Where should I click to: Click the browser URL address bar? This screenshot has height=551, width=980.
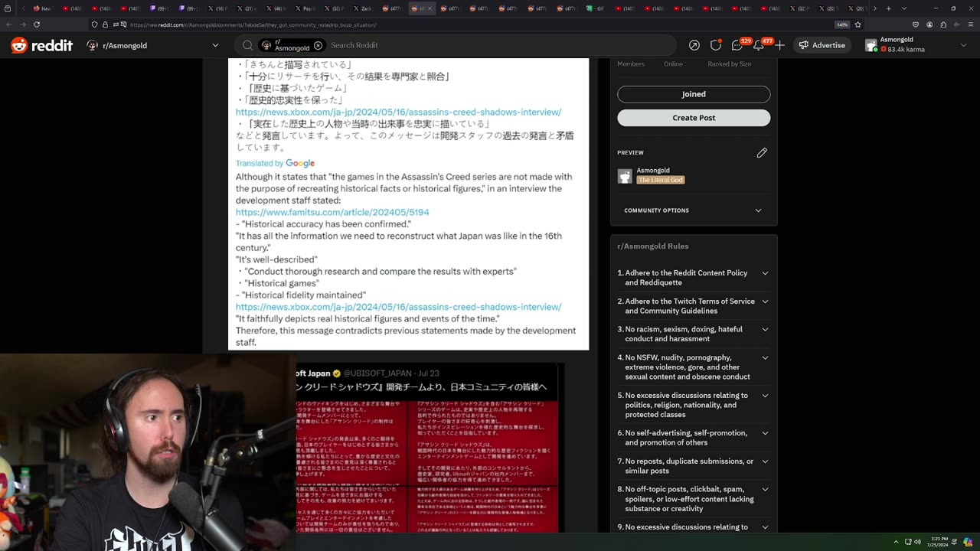[475, 24]
